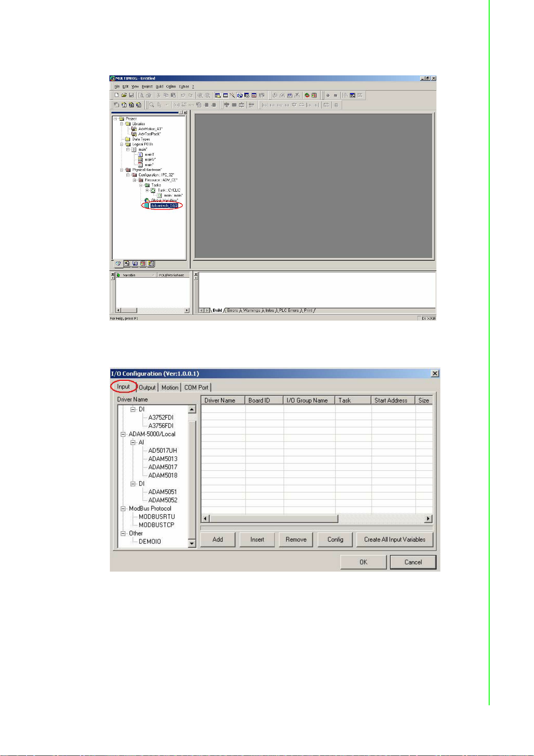The image size is (534, 756).
Task: Click the Print icon in MULTIPROG toolbar
Action: (x=148, y=95)
